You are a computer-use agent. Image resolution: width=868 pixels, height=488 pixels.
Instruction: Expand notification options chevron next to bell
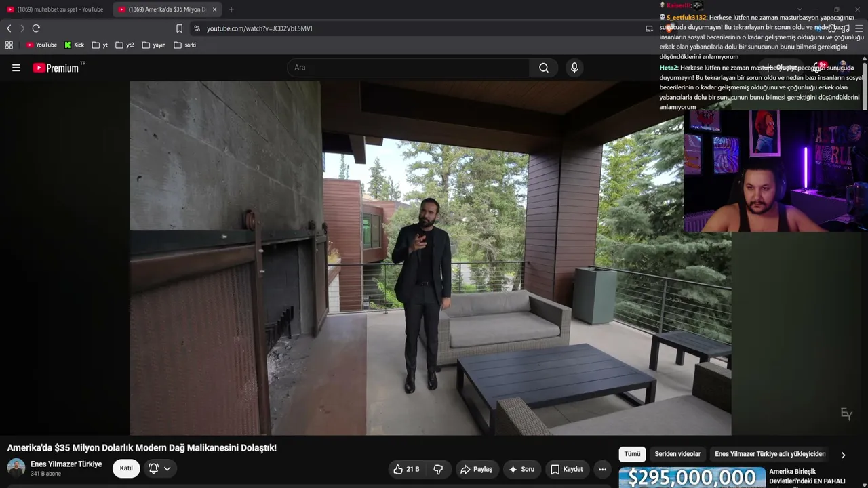(x=167, y=468)
